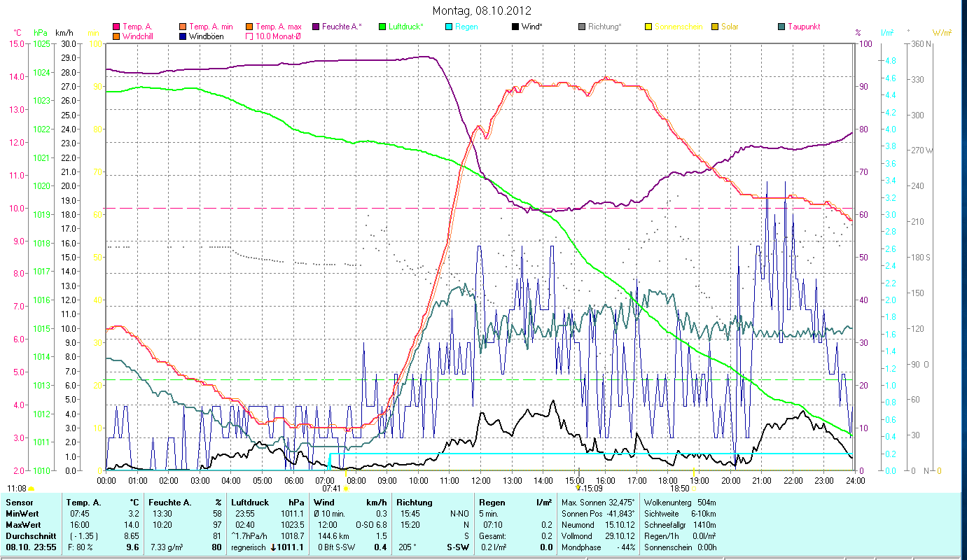The height and width of the screenshot is (560, 967).
Task: Click the moon icon beside 11:08
Action: (x=32, y=489)
